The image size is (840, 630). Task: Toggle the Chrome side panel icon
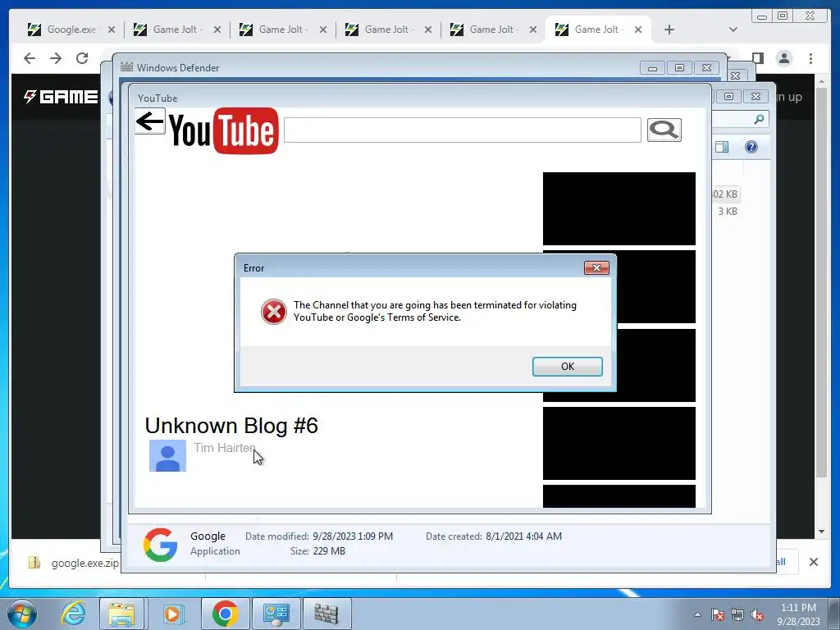(x=758, y=58)
